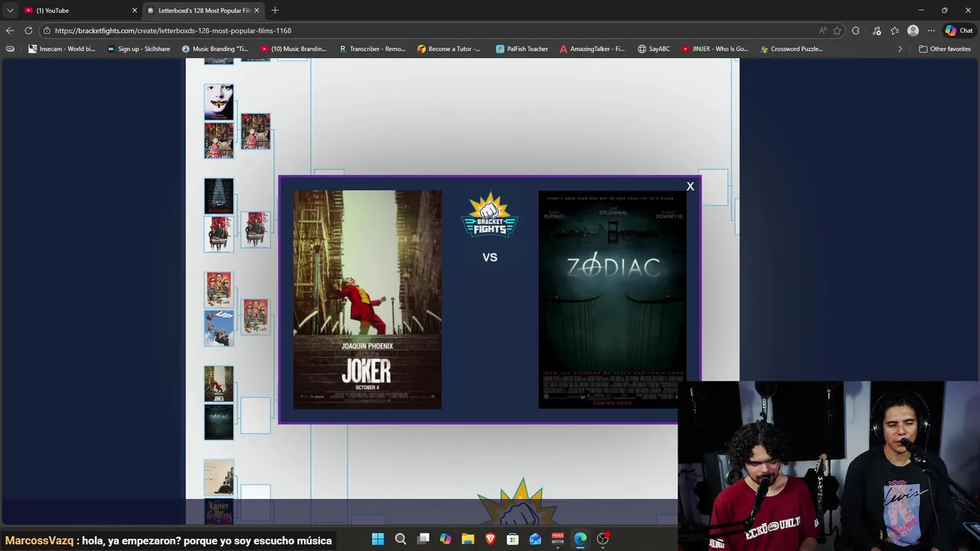Screen dimensions: 980x551
Task: Select small Zodiac poster in bracket column
Action: tap(219, 422)
